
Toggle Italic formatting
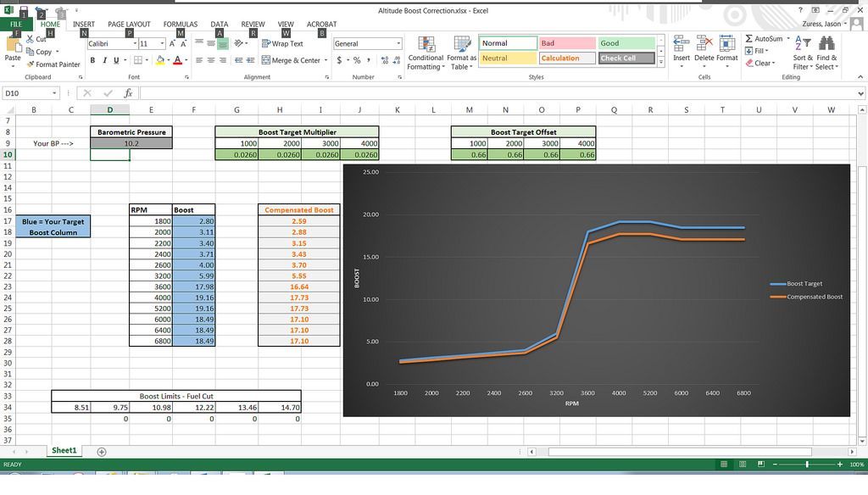(104, 60)
